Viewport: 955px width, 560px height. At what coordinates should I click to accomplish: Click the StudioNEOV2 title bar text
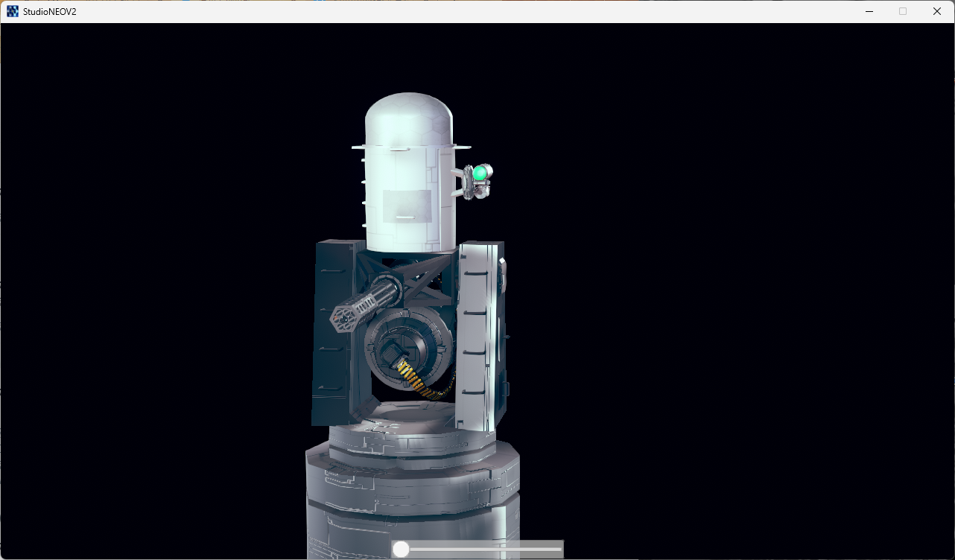pyautogui.click(x=50, y=12)
